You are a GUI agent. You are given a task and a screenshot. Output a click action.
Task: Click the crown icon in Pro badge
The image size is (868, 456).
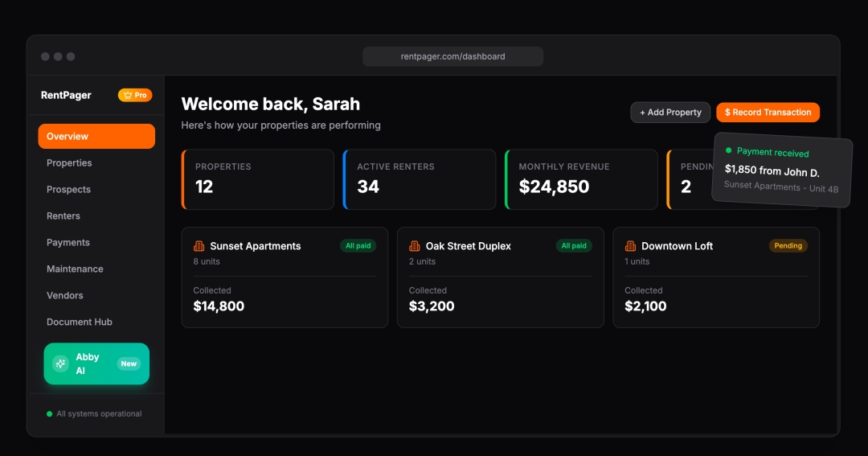click(127, 95)
